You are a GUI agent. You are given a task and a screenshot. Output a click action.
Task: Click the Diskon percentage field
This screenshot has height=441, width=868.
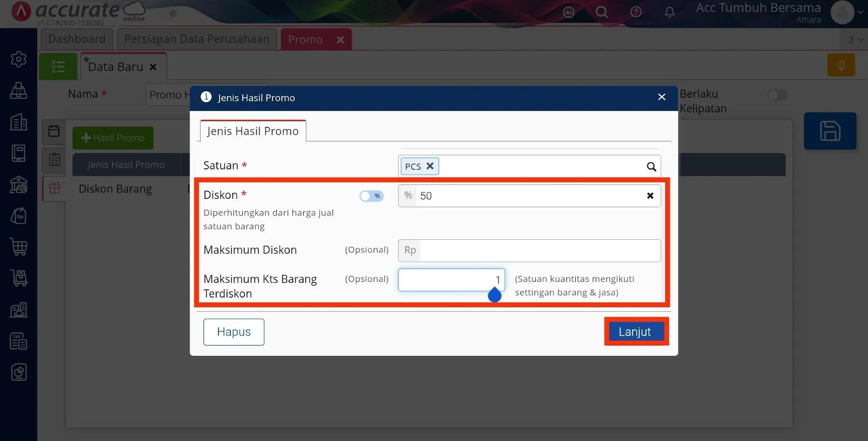click(x=529, y=196)
